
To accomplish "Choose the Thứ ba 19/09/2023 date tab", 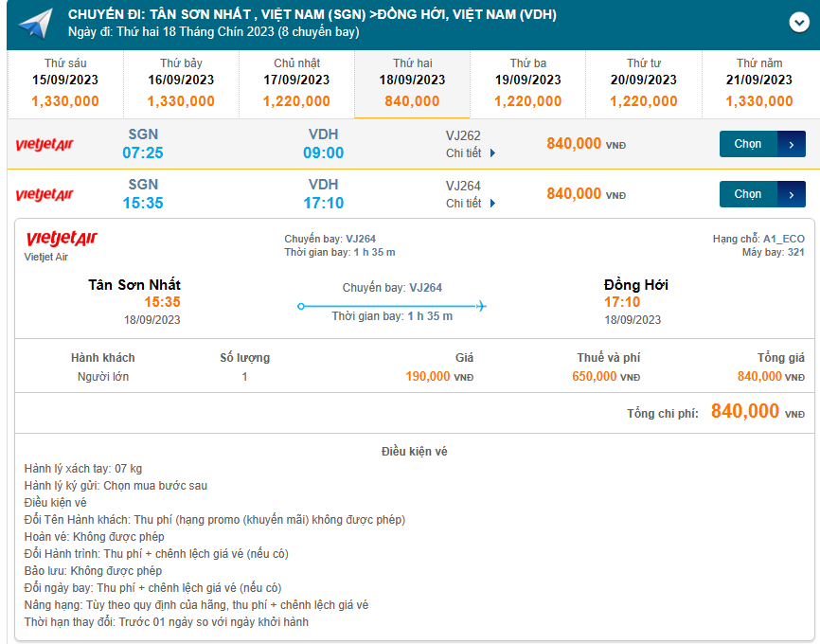I will click(528, 82).
